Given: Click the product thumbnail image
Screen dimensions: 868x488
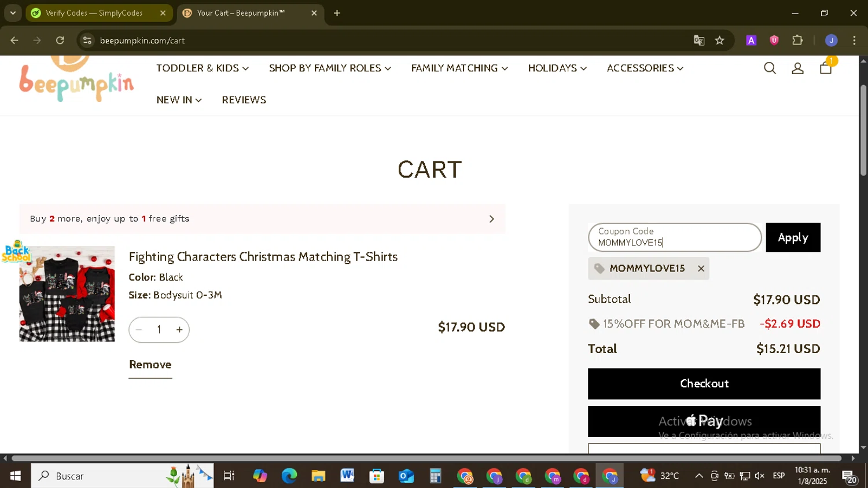Looking at the screenshot, I should click(67, 294).
